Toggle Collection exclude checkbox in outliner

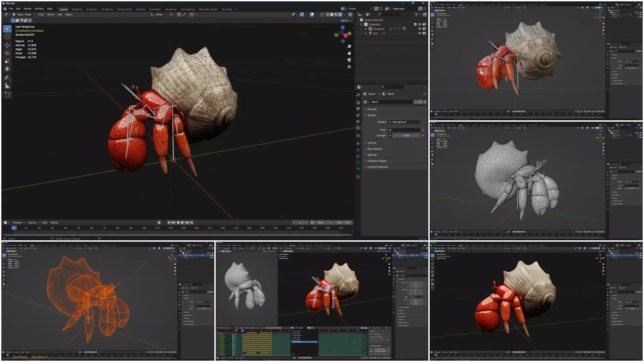click(415, 24)
